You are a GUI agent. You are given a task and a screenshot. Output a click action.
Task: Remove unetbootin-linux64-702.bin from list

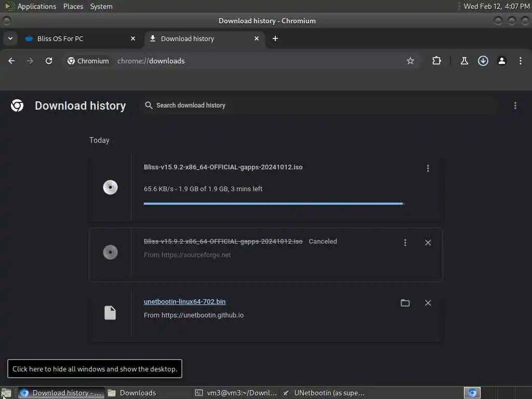[x=428, y=303]
